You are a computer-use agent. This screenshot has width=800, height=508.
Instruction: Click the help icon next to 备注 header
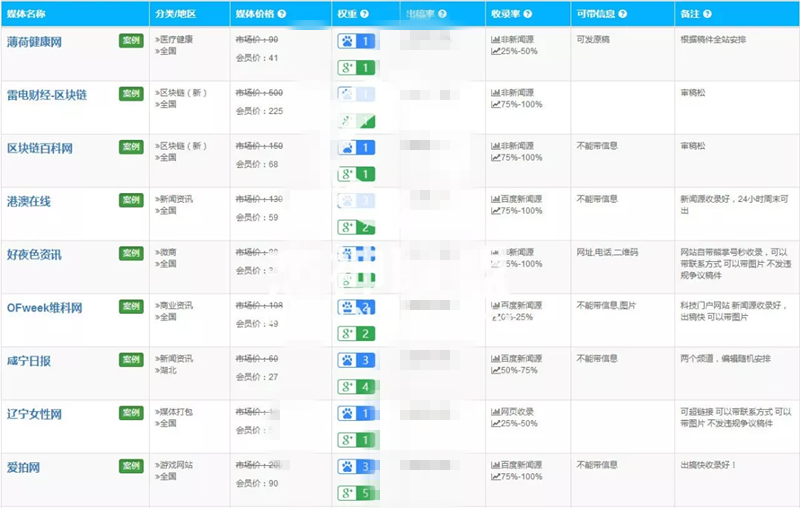tap(707, 14)
